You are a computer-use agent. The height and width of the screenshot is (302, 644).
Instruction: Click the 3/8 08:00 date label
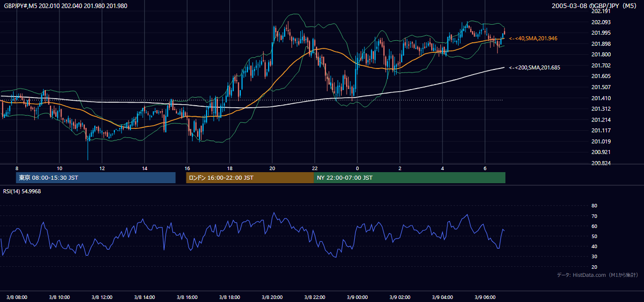pyautogui.click(x=17, y=297)
